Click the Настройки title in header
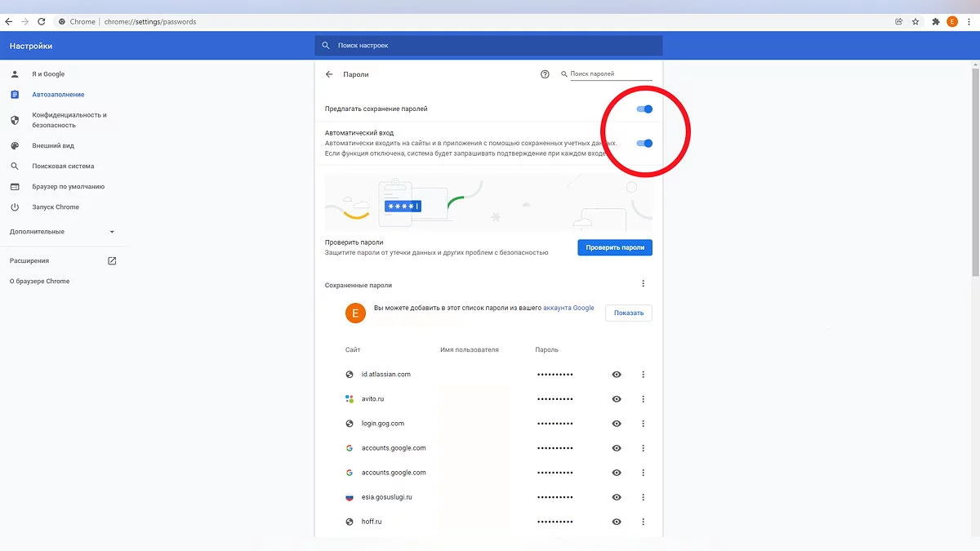Image resolution: width=980 pixels, height=551 pixels. click(31, 47)
